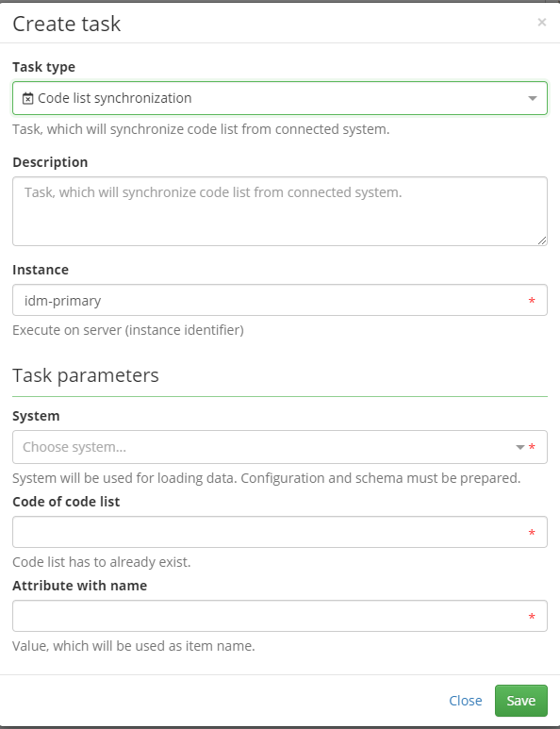Select the Code list synchronization task type text
The height and width of the screenshot is (729, 560).
coord(114,98)
